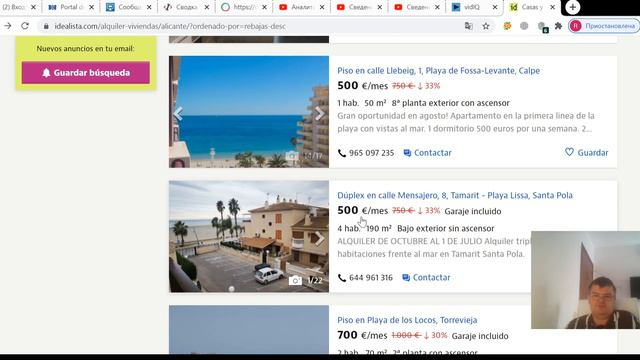The height and width of the screenshot is (360, 640).
Task: Close the Casas y tab
Action: [553, 7]
